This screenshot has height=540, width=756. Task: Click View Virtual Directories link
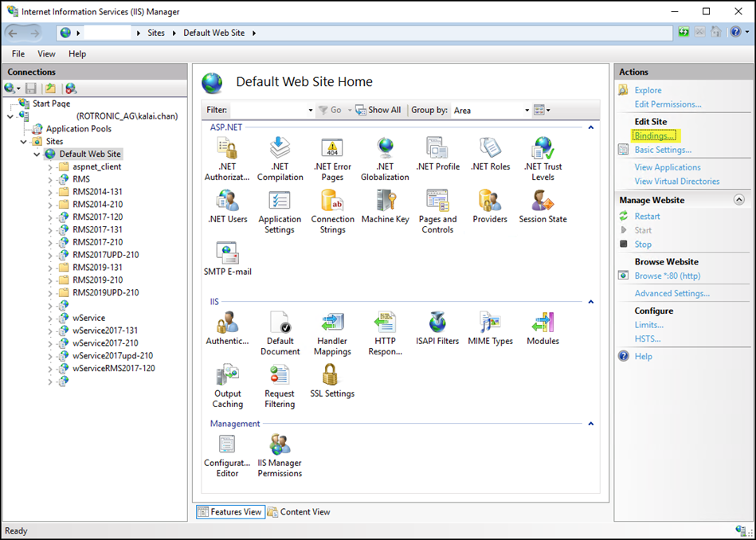(677, 182)
